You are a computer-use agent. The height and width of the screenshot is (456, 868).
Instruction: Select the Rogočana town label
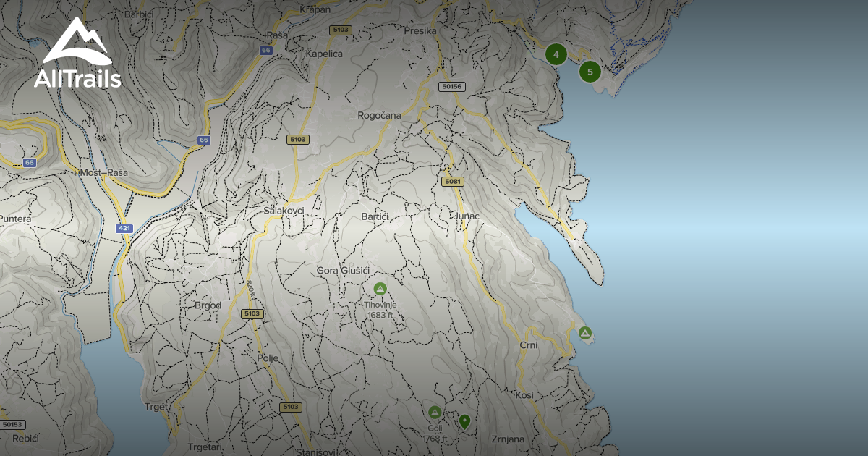click(379, 115)
